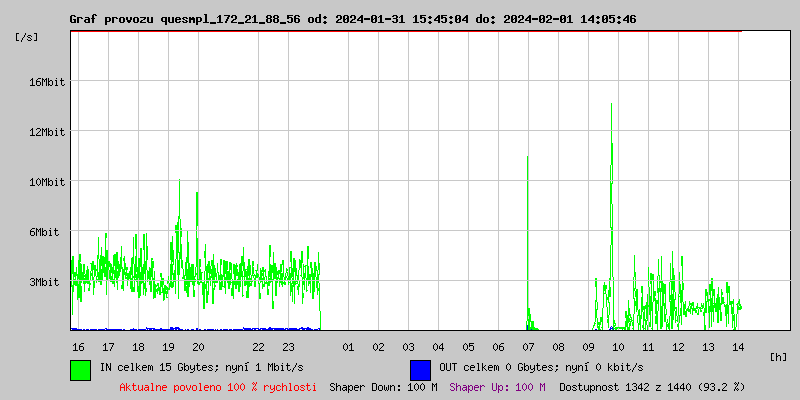Click the 12Mbit y-axis label
The height and width of the screenshot is (400, 800).
click(x=46, y=132)
